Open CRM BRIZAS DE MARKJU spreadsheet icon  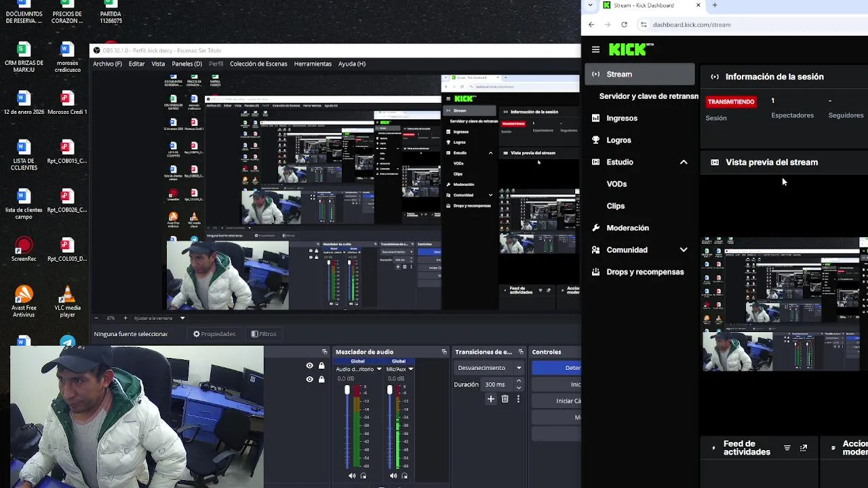pos(24,57)
